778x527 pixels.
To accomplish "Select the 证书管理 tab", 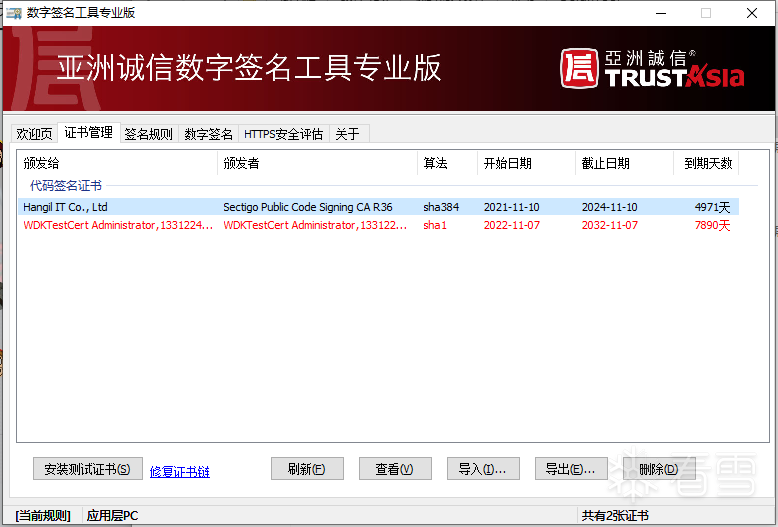I will pos(89,132).
